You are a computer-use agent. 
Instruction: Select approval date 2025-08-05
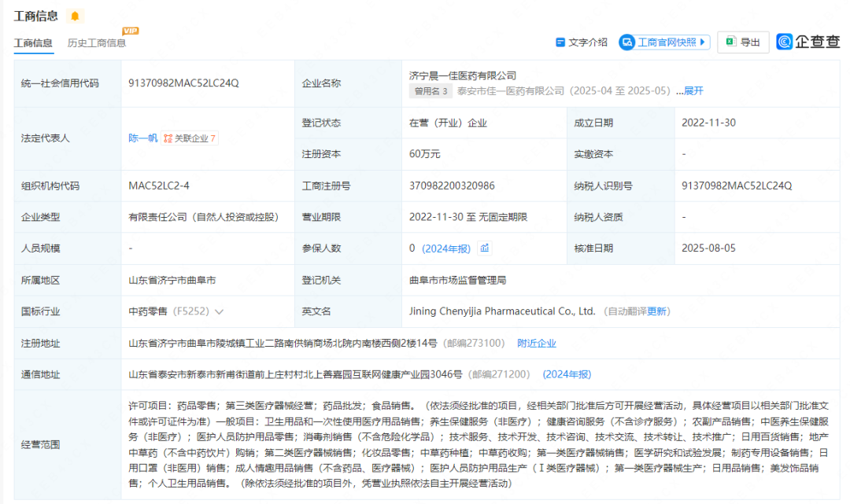pos(708,248)
